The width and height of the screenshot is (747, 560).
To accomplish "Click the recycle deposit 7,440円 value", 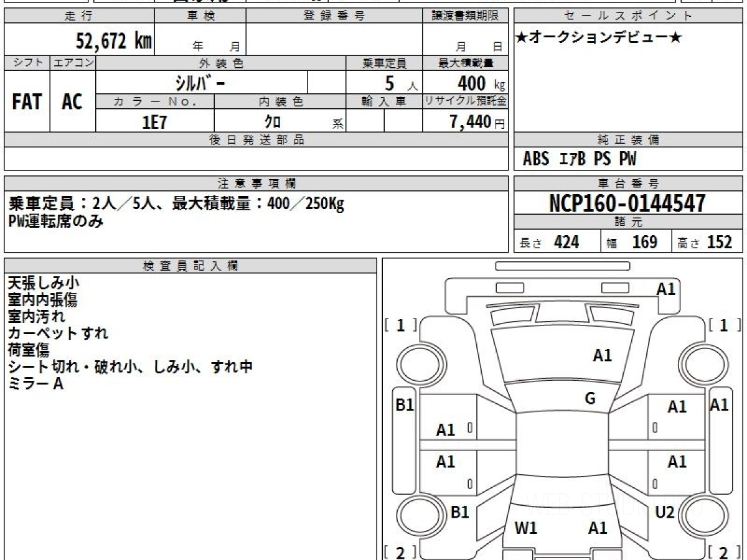I will coord(477,121).
